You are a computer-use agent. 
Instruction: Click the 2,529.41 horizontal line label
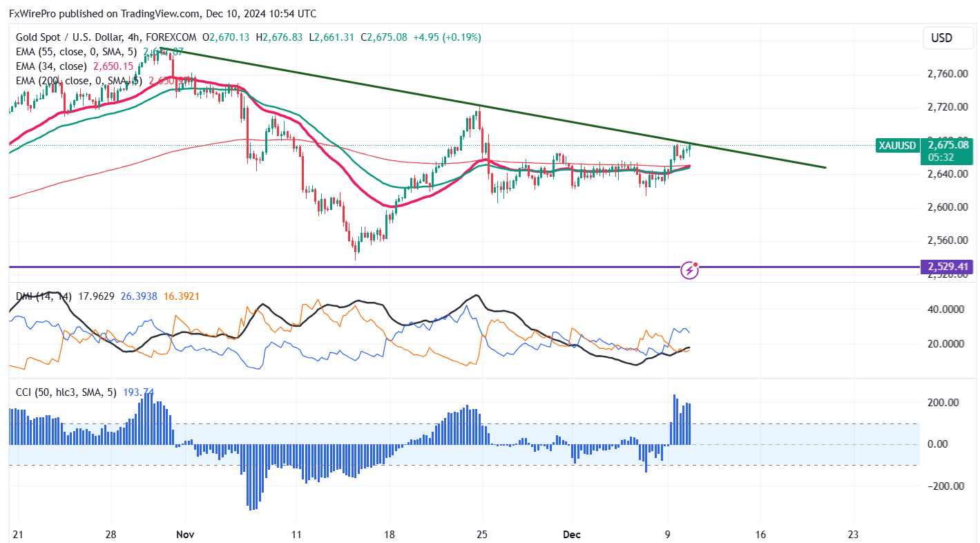point(947,267)
